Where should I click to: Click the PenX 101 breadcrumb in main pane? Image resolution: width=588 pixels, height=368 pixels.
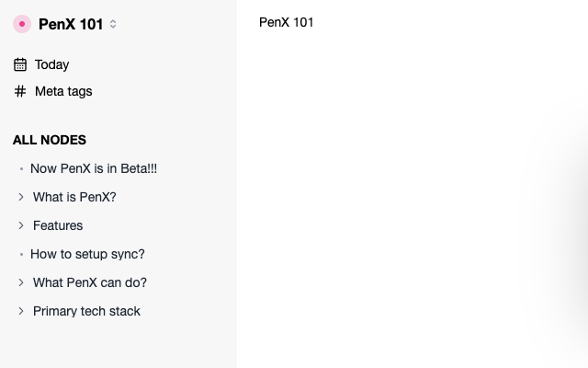286,22
